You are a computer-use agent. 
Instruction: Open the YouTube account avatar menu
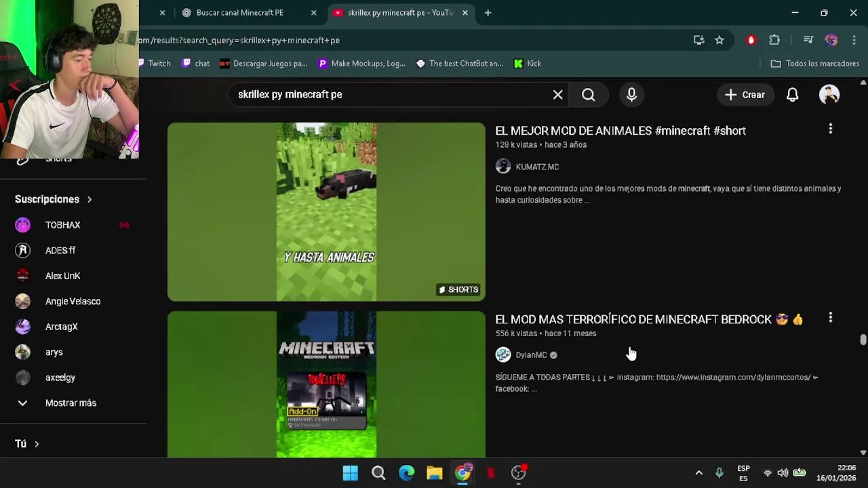(x=829, y=95)
